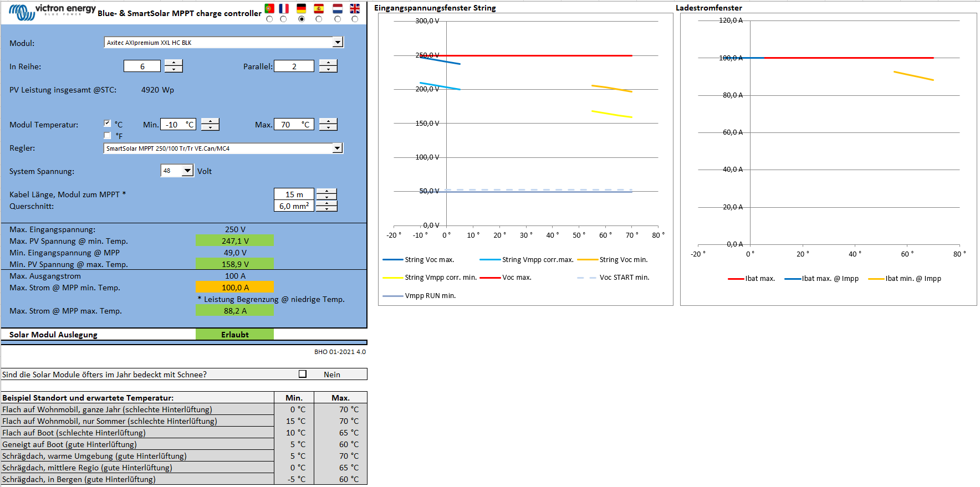This screenshot has height=487, width=980.
Task: Open the Regler controller dropdown arrow
Action: pos(337,148)
